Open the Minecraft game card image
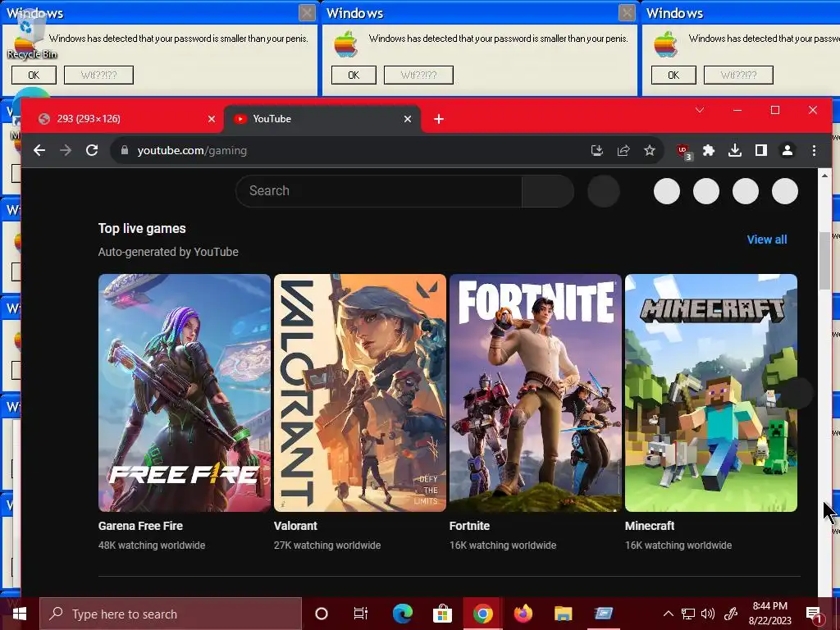 (711, 393)
